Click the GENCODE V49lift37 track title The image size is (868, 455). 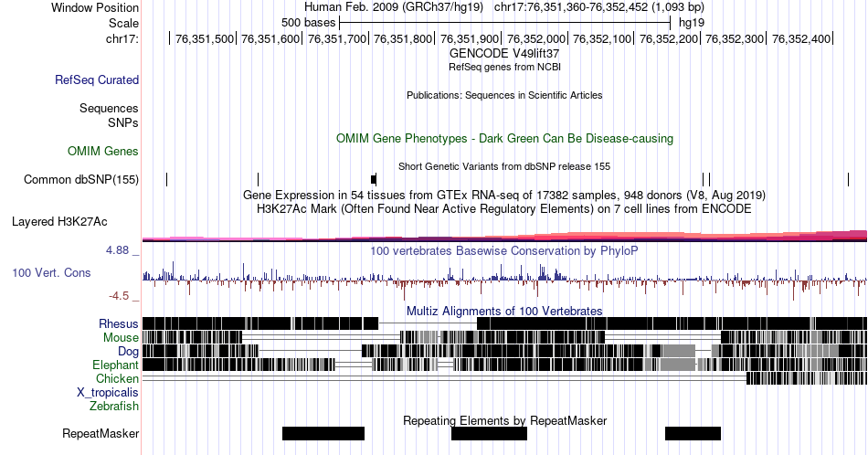pos(504,54)
